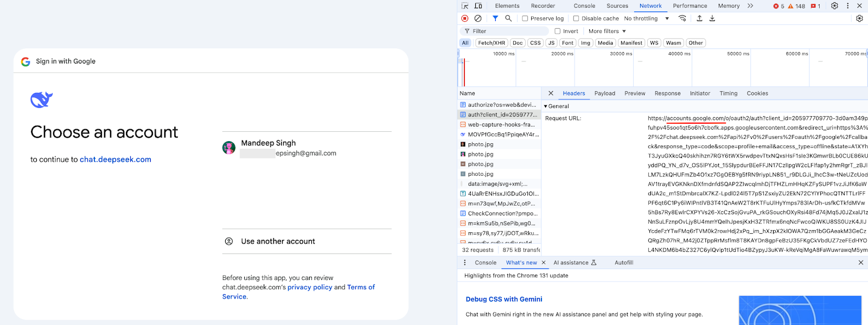Show more DevTools tabs chevron
This screenshot has height=325, width=868.
coord(750,6)
